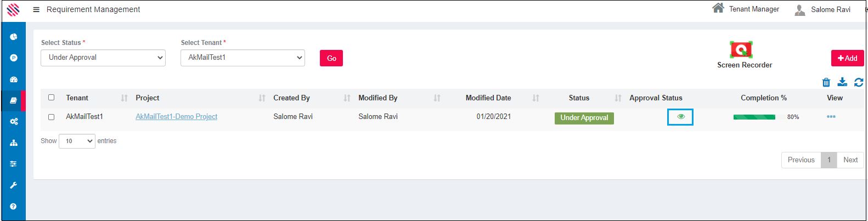Image resolution: width=868 pixels, height=221 pixels.
Task: Click the trash delete icon above table
Action: click(x=826, y=82)
